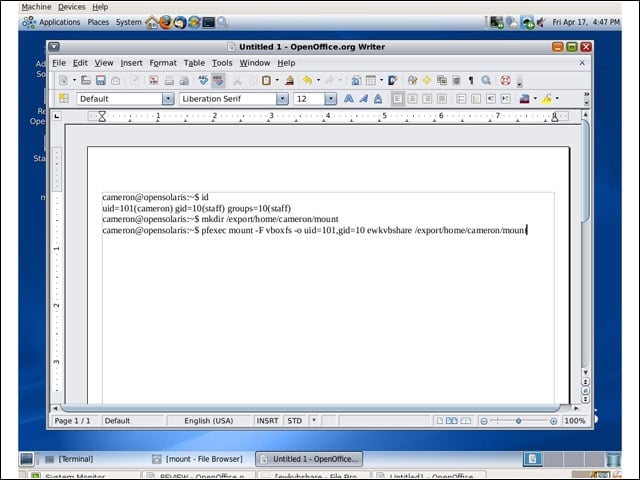Open the OpenOffice Help lifebuoy icon
640x480 pixels.
coord(505,80)
